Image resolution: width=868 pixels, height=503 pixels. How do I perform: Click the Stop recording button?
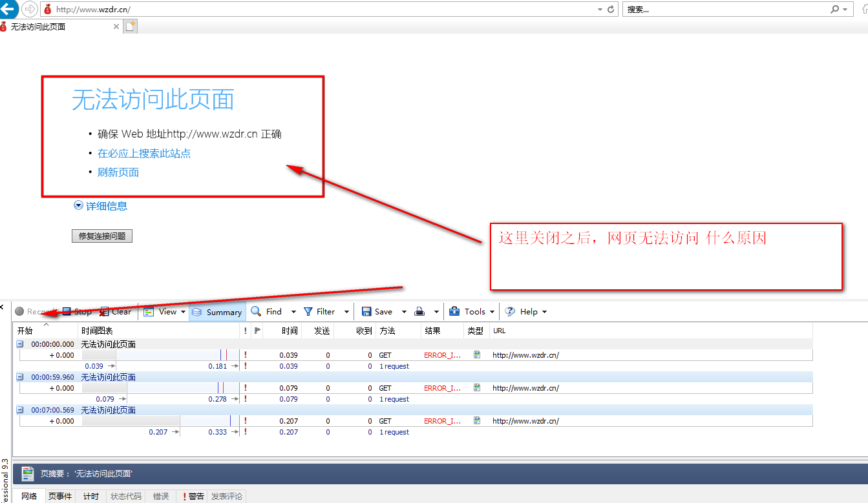pos(76,312)
